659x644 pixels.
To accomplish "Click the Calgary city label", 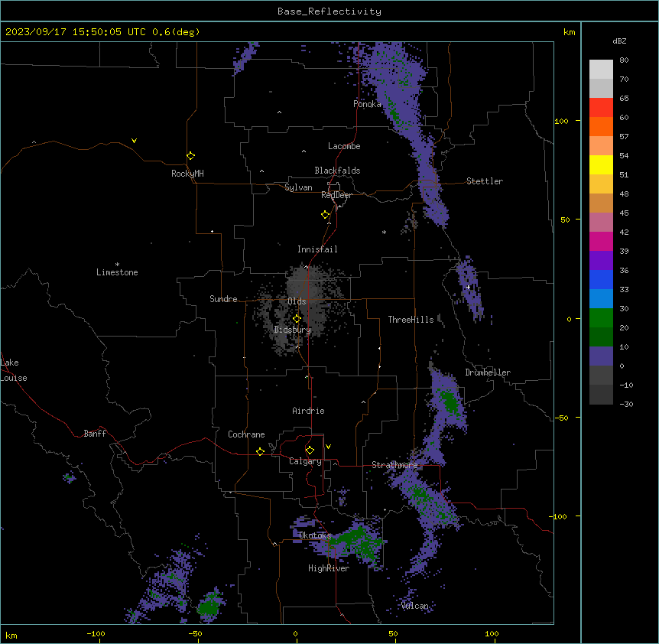I will point(305,461).
